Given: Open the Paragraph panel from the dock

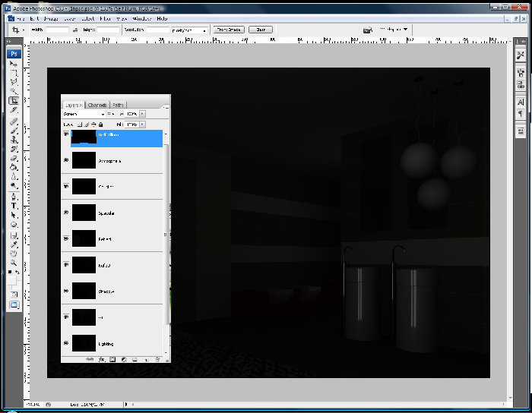Looking at the screenshot, I should tap(521, 113).
